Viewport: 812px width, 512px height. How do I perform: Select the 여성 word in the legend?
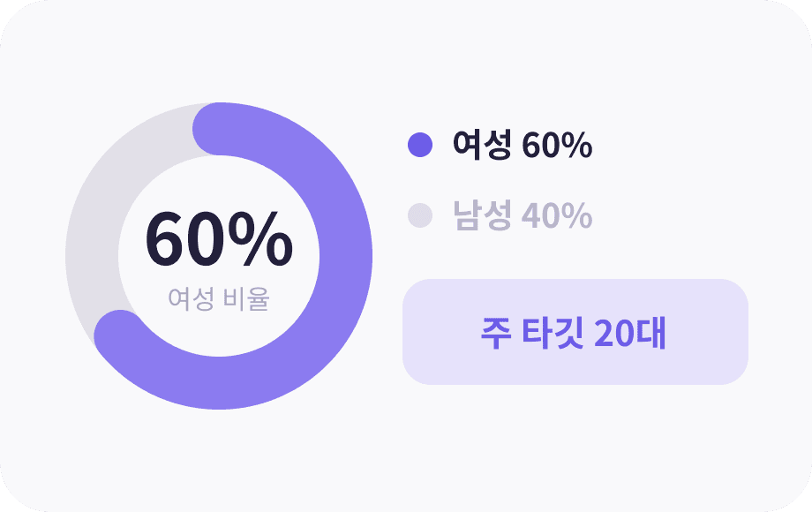coord(482,145)
